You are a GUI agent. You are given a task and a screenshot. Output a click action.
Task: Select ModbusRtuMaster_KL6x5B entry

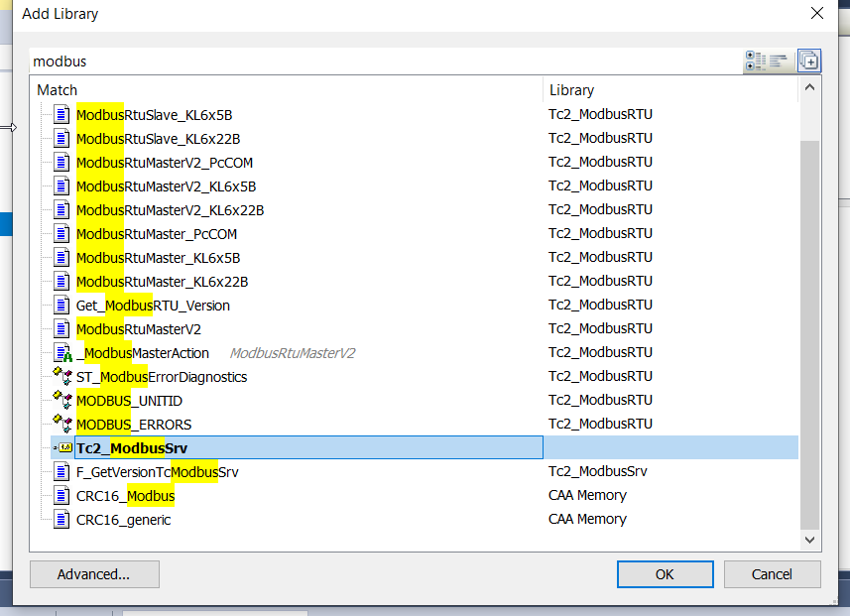(x=158, y=258)
